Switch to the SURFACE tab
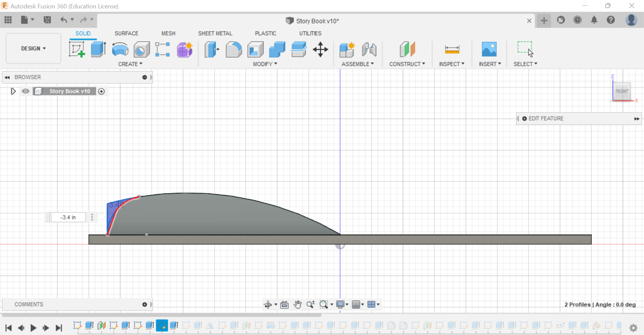The image size is (644, 335). (126, 33)
